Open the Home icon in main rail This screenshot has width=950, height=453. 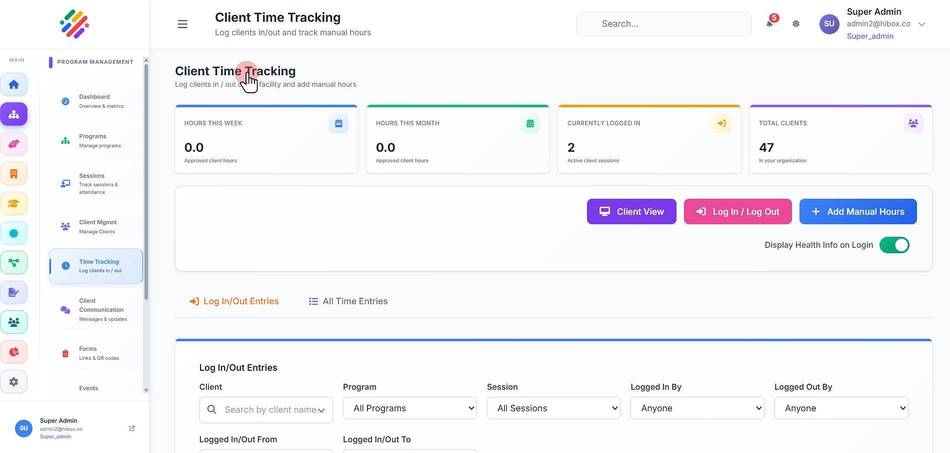pyautogui.click(x=13, y=84)
